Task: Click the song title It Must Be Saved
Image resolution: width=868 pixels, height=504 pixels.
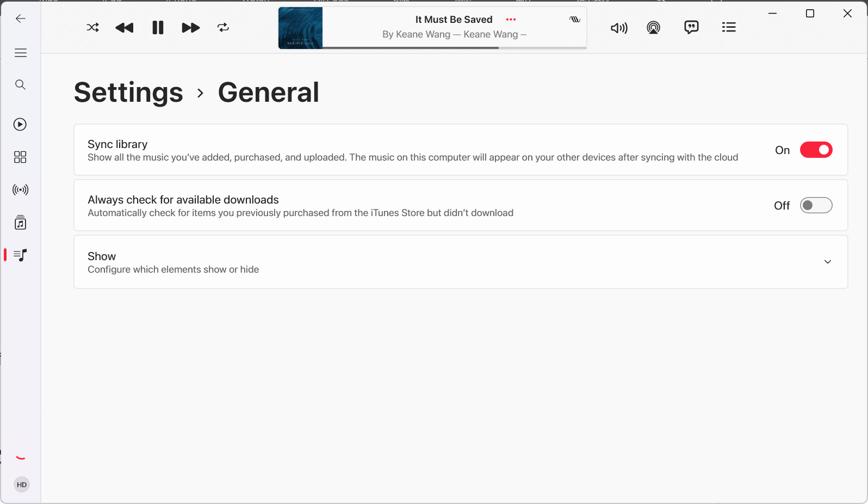Action: point(454,20)
